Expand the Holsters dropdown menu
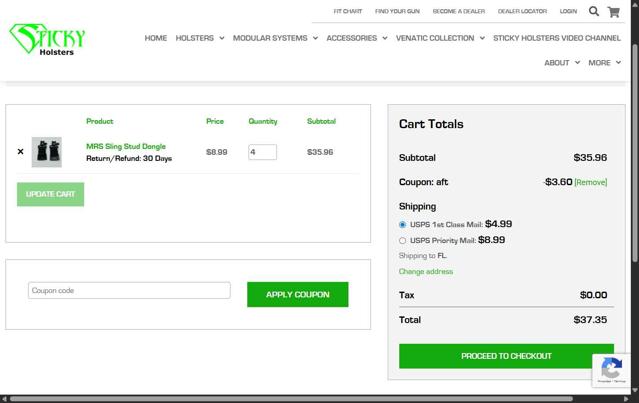Viewport: 639px width, 403px height. pos(199,38)
